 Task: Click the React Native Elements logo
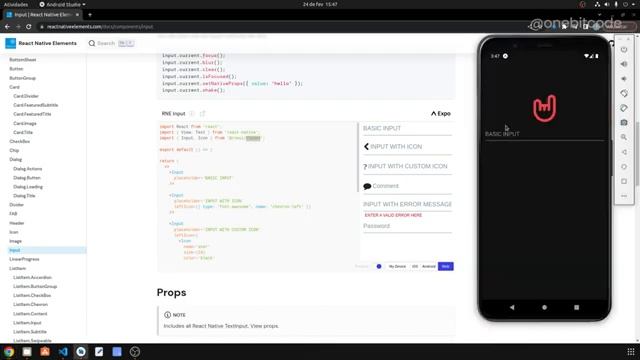coord(11,43)
